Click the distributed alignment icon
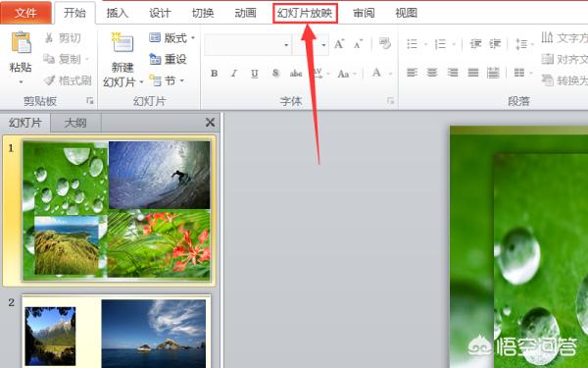Image resolution: width=588 pixels, height=368 pixels. pos(493,72)
